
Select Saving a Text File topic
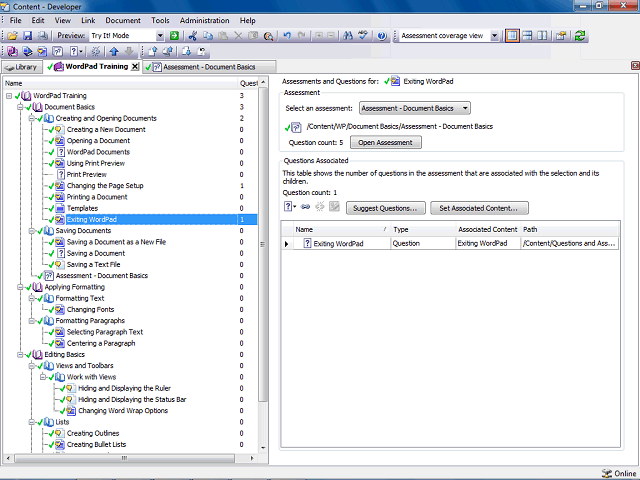[93, 264]
